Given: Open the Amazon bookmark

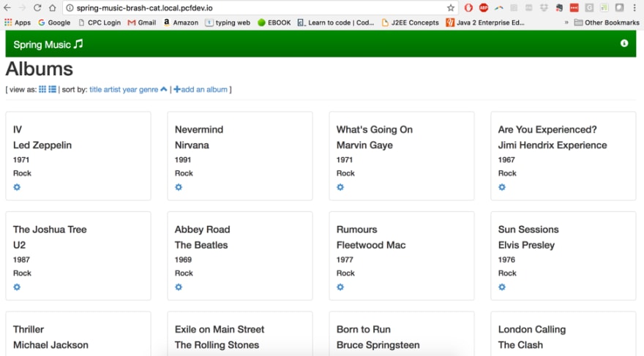Looking at the screenshot, I should coord(181,23).
